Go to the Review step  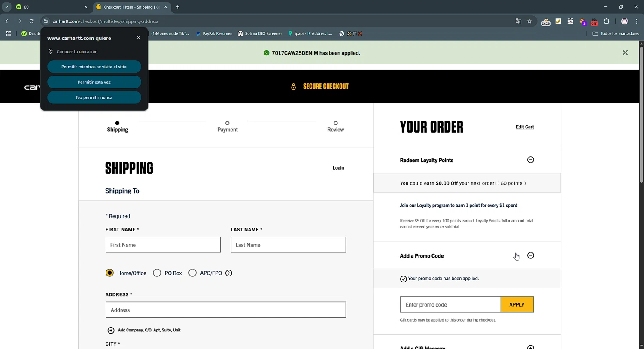coord(336,127)
